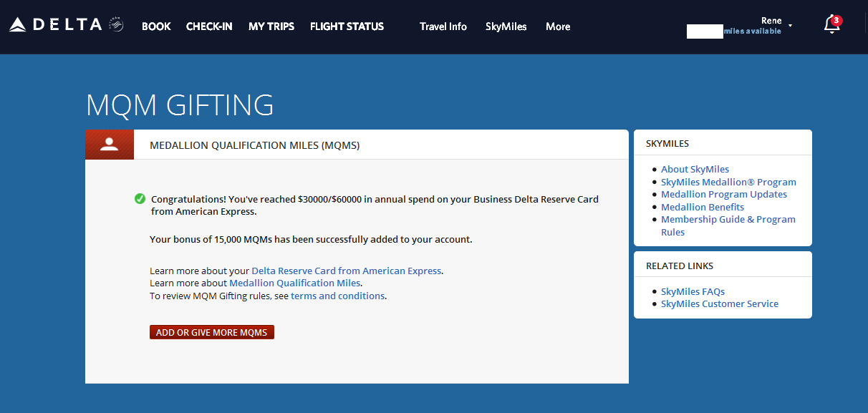Viewport: 868px width, 413px height.
Task: Open SkyMiles FAQs under Related Links
Action: [x=692, y=291]
